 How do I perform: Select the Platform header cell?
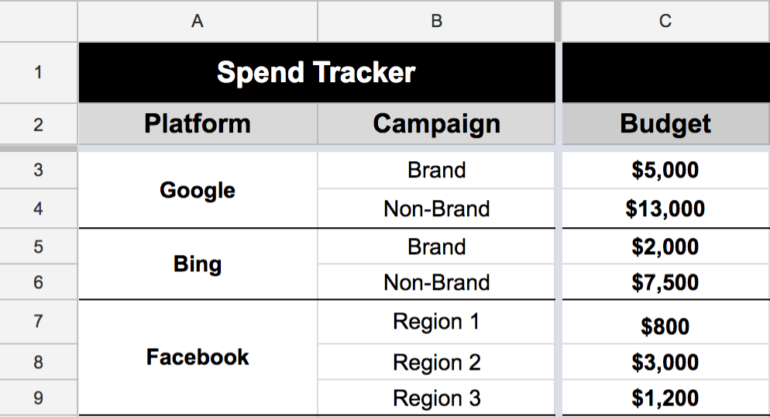pyautogui.click(x=197, y=124)
